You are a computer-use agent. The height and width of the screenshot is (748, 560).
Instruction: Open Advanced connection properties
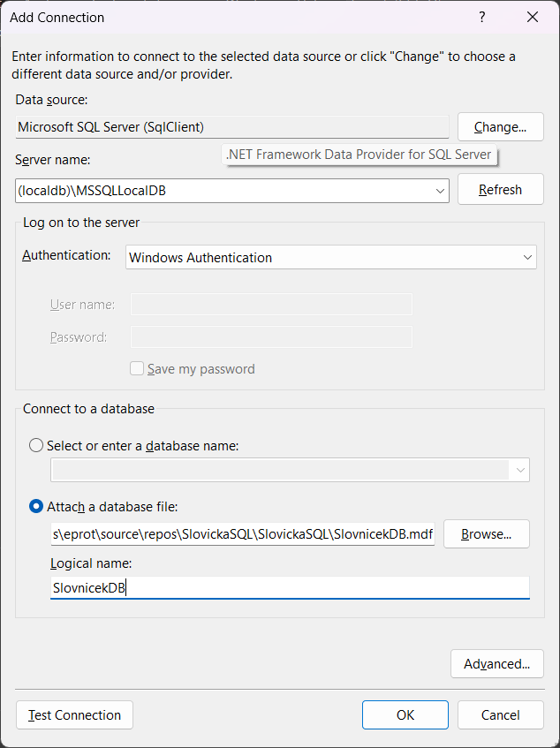[496, 664]
